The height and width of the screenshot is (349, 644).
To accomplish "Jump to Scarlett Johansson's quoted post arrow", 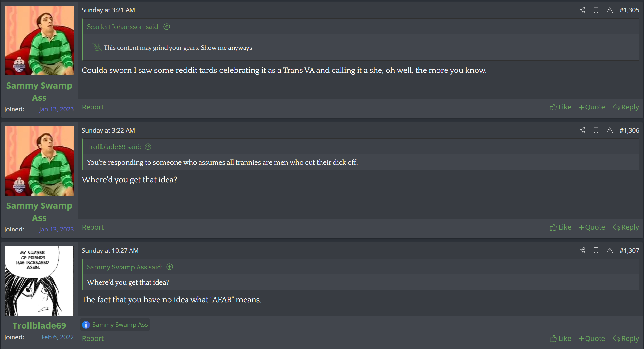I will (167, 27).
